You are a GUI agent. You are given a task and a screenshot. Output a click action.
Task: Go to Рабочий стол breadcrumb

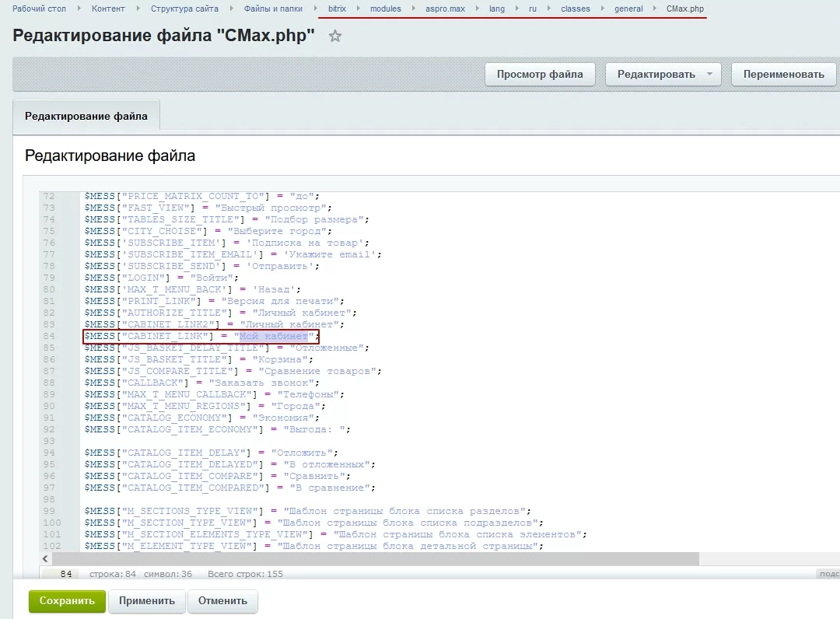point(39,9)
